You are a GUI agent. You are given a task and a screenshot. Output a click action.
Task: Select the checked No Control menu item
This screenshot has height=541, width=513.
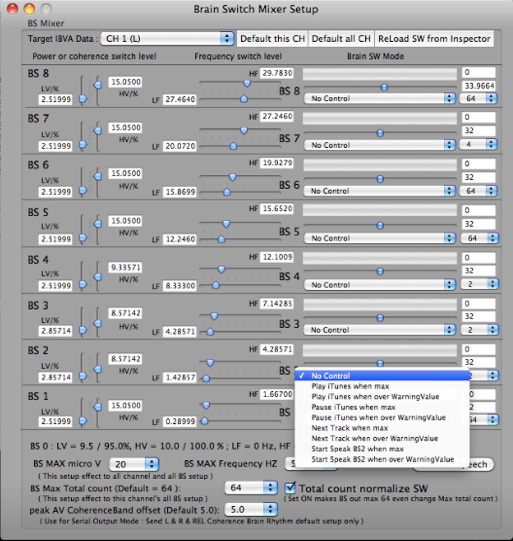(382, 376)
